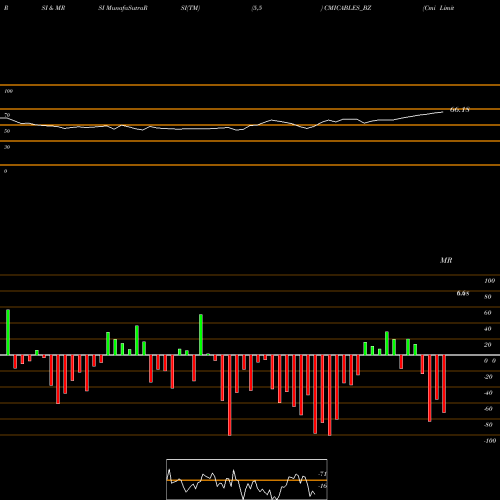The width and height of the screenshot is (500, 500).
Task: Click the -16 label in the mini chart
Action: 322,486
